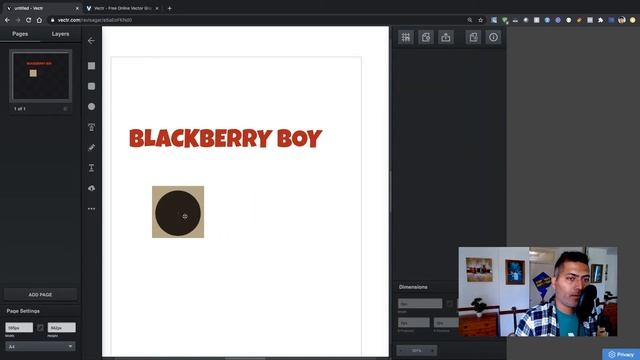This screenshot has width=640, height=360.
Task: Select the Pencil freehand tool
Action: (91, 147)
